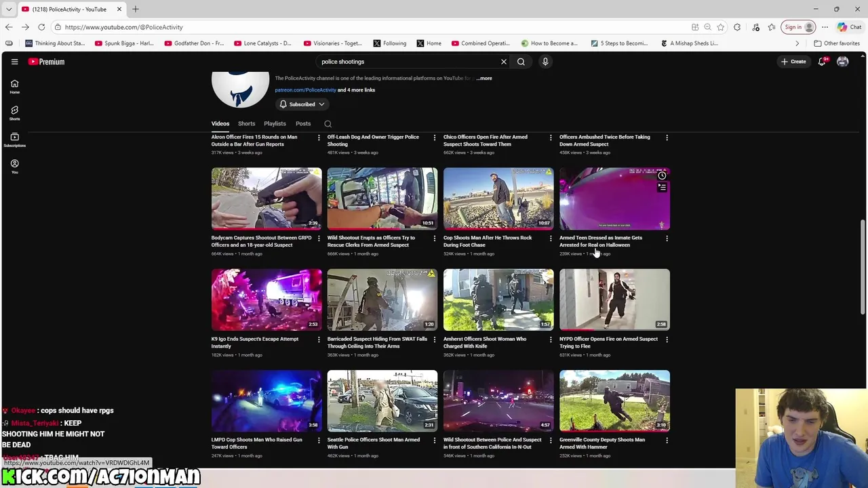Click the browser back arrow
This screenshot has height=488, width=868.
[9, 27]
